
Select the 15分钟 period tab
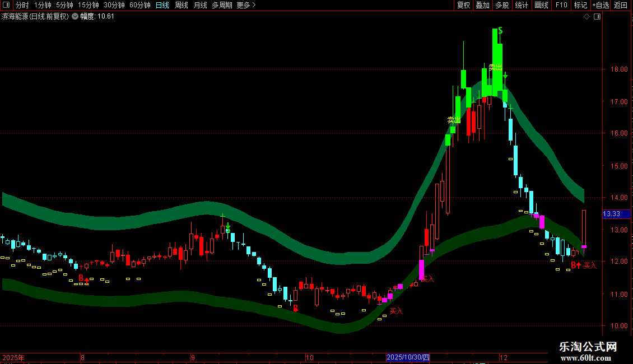coord(89,5)
